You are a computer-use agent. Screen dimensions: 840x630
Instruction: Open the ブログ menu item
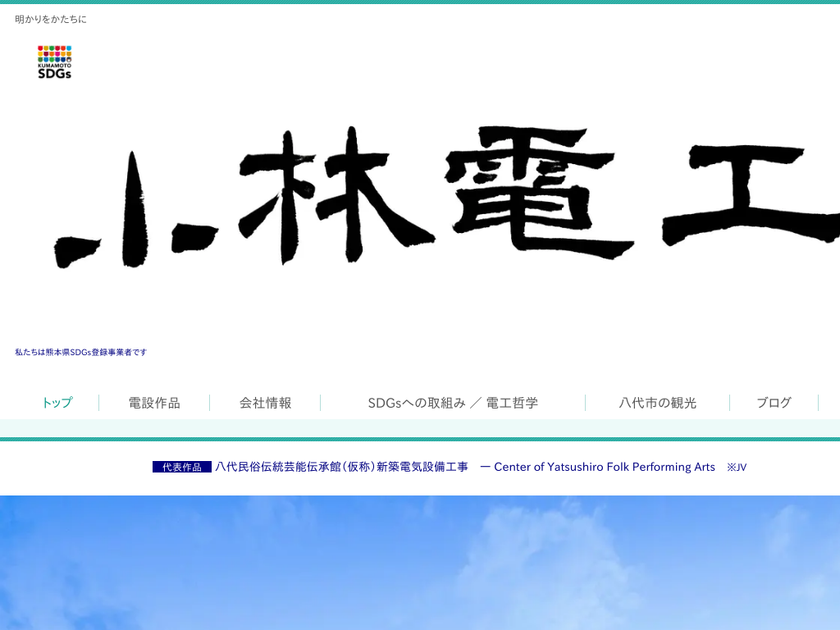coord(774,403)
